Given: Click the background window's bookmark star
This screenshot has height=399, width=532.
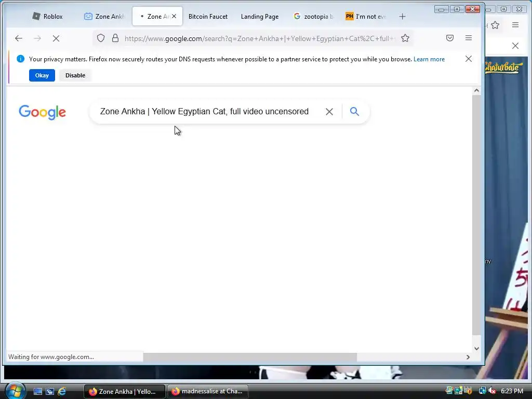Looking at the screenshot, I should tap(495, 25).
